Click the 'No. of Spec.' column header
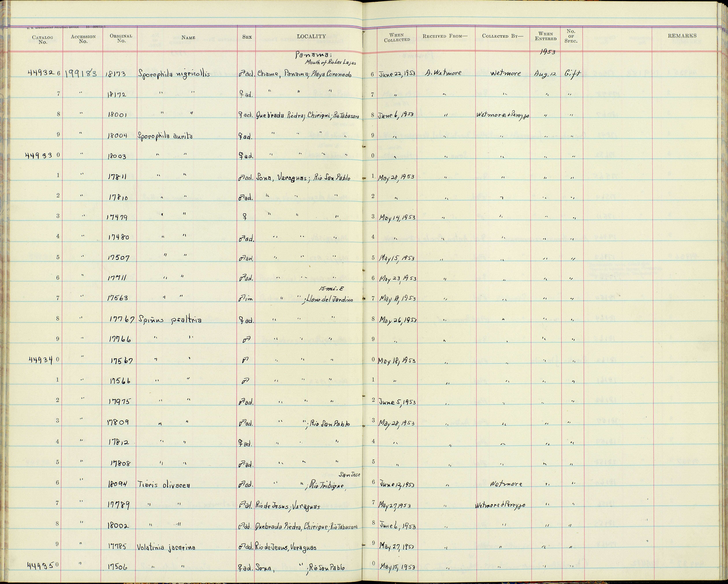The width and height of the screenshot is (728, 584). coord(571,36)
